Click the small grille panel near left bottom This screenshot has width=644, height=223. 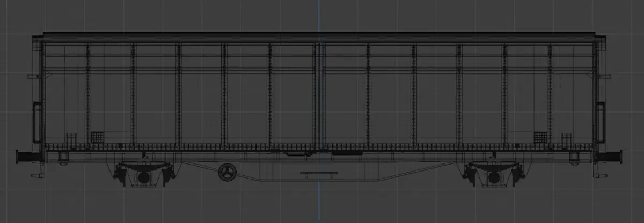coord(97,137)
